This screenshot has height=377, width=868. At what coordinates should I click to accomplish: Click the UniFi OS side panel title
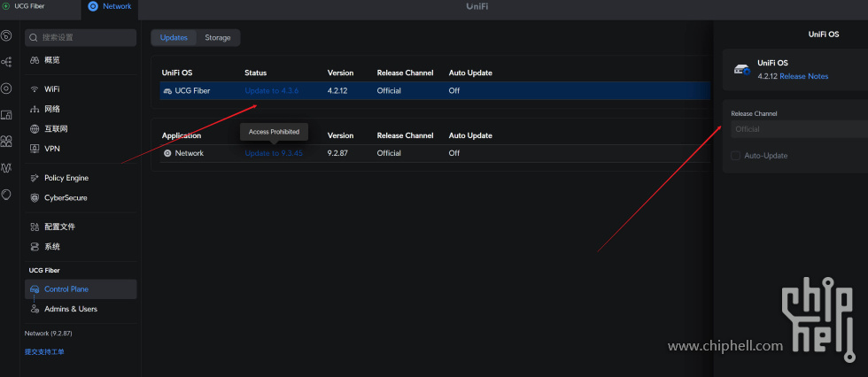[x=824, y=35]
